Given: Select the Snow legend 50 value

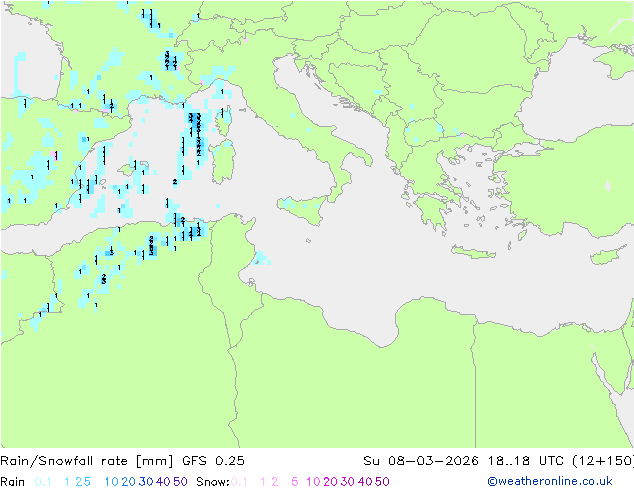Looking at the screenshot, I should point(382,482).
